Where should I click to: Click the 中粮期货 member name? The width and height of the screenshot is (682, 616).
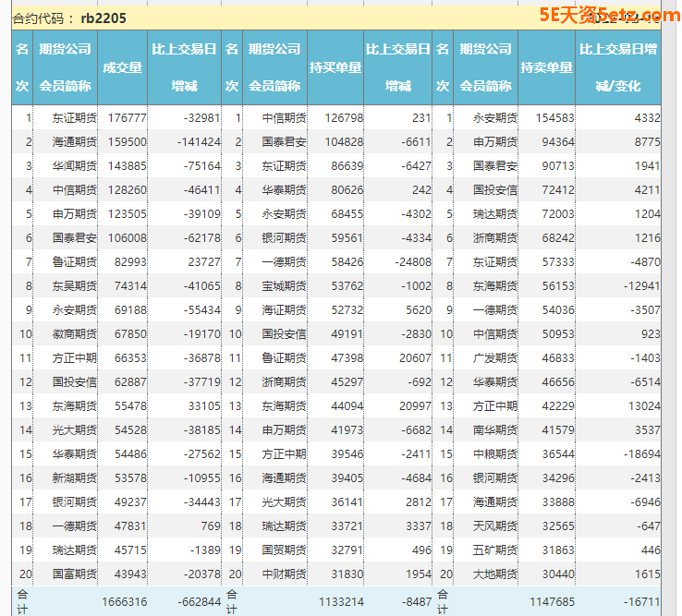pos(495,453)
